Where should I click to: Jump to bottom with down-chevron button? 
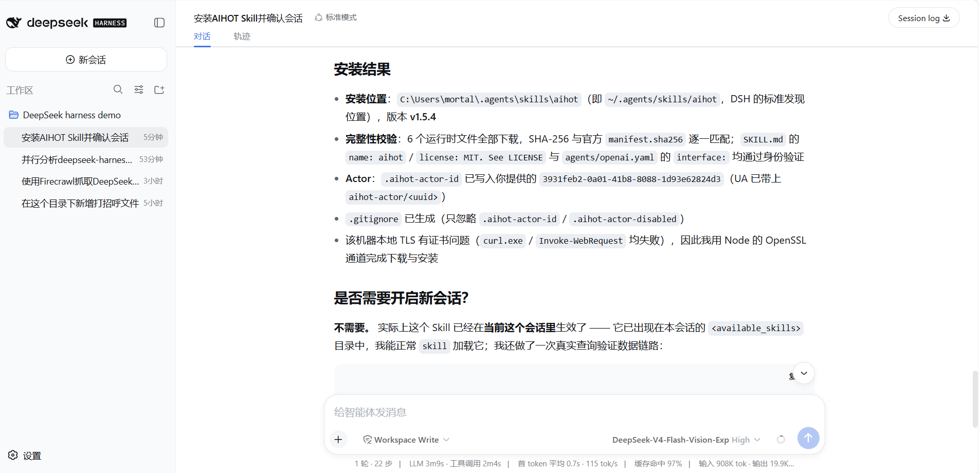pos(804,373)
